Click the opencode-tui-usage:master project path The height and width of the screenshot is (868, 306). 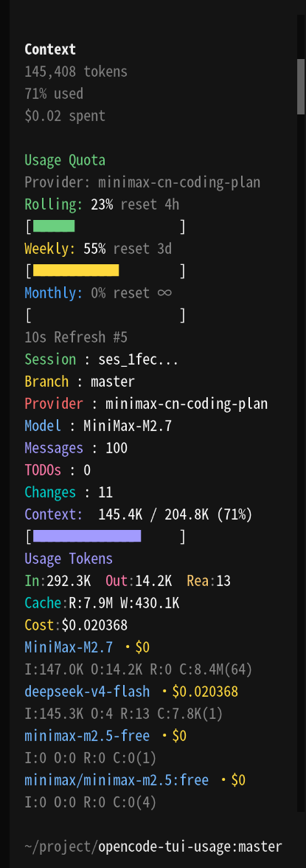[190, 847]
